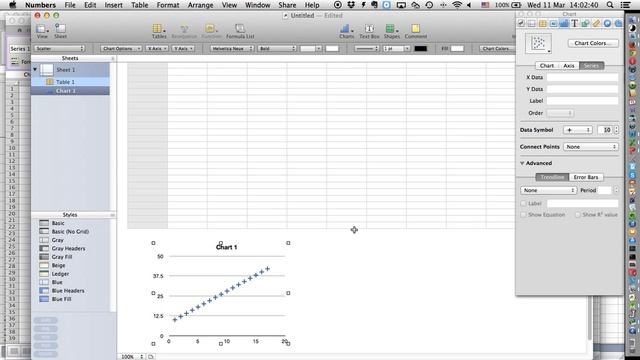Image resolution: width=640 pixels, height=360 pixels.
Task: Open Format inspector tab
Action: point(553,24)
